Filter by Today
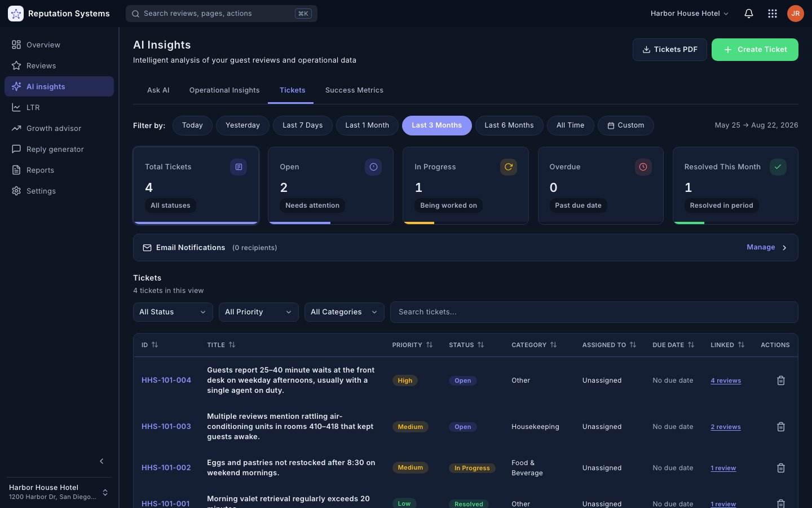The height and width of the screenshot is (508, 812). point(192,125)
